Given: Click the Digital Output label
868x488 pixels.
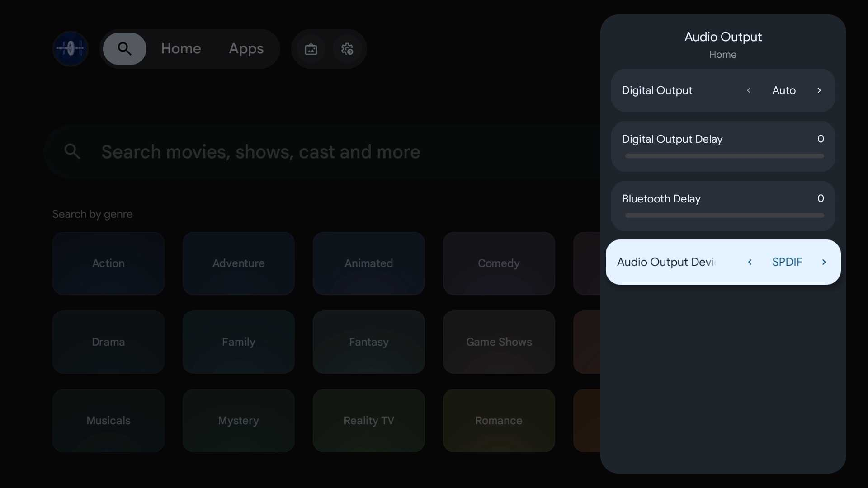Looking at the screenshot, I should point(657,90).
